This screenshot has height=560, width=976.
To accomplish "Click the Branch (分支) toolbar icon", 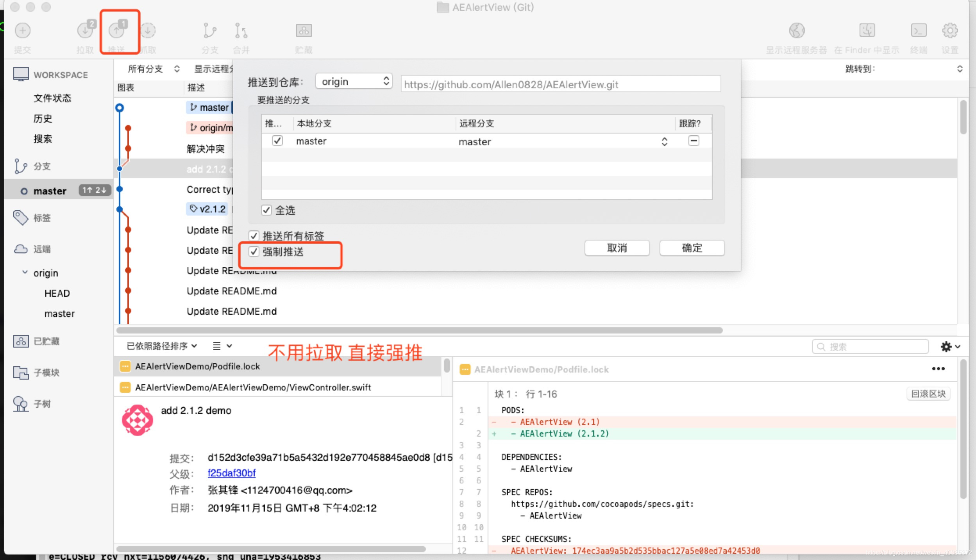I will [x=210, y=31].
